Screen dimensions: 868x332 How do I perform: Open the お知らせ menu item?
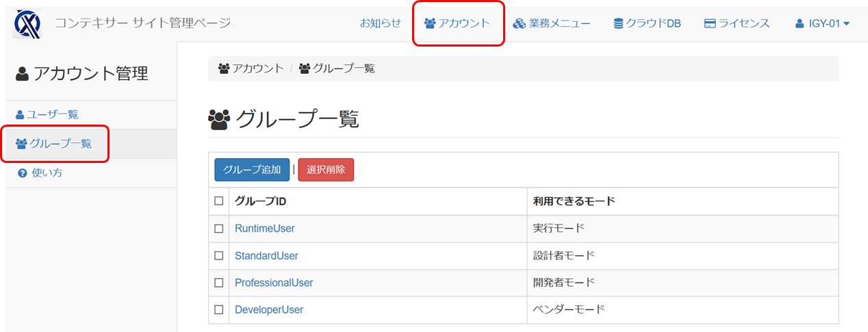click(x=381, y=23)
